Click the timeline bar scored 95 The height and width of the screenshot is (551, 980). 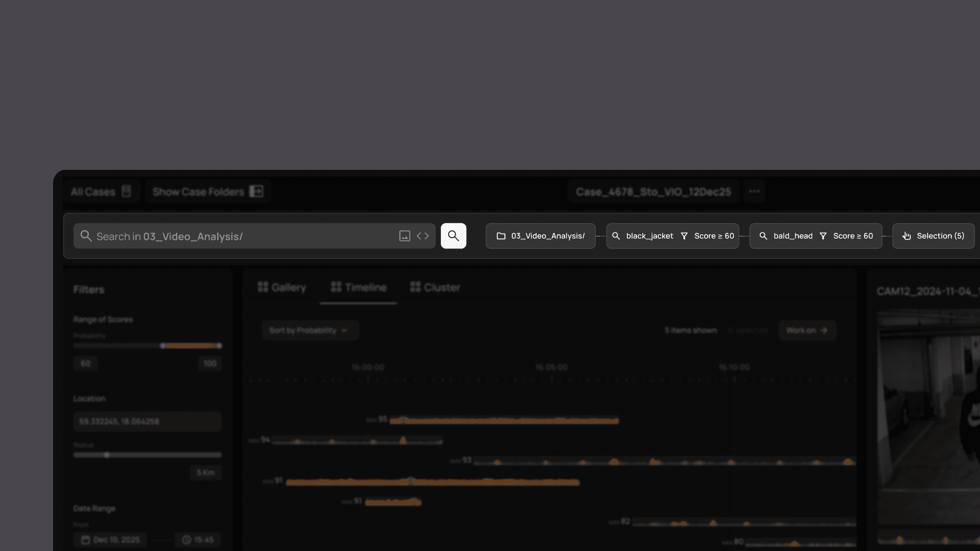(x=504, y=421)
